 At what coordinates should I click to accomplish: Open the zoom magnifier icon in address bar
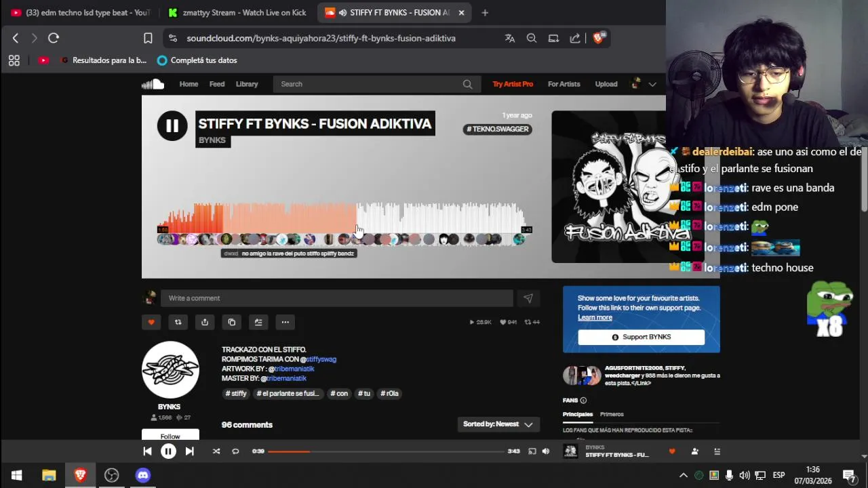[532, 38]
